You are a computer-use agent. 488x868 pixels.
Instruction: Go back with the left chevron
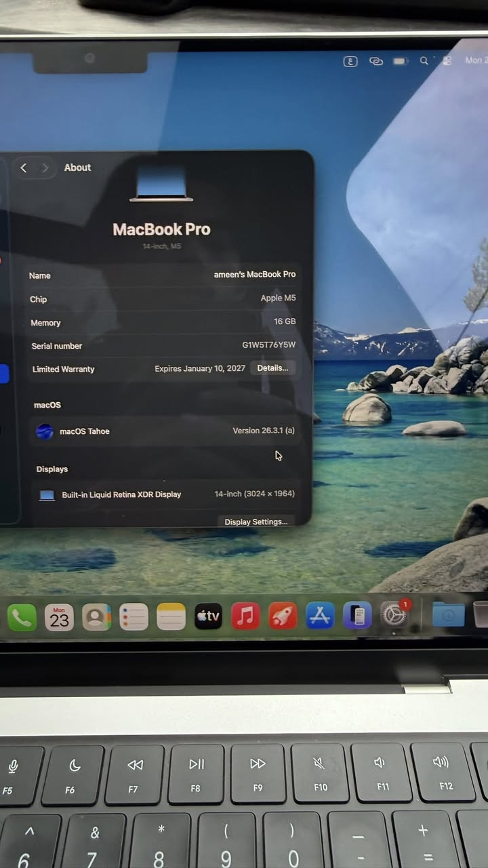click(x=24, y=167)
